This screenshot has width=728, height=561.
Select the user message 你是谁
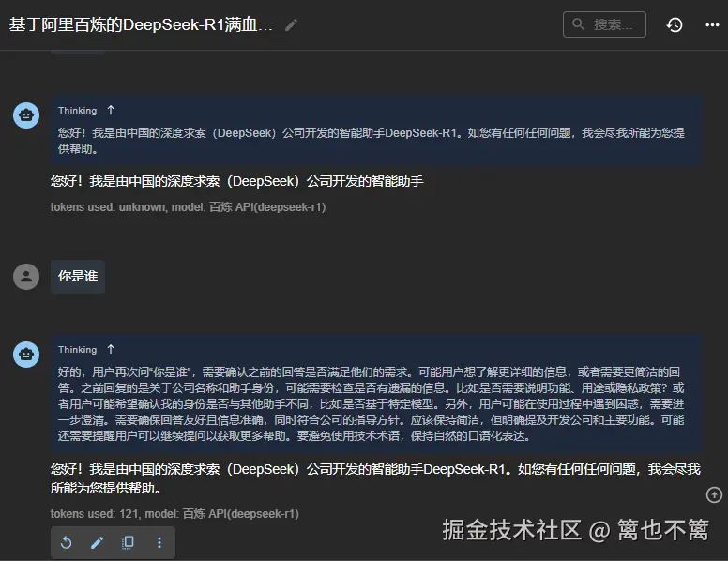[x=78, y=277]
